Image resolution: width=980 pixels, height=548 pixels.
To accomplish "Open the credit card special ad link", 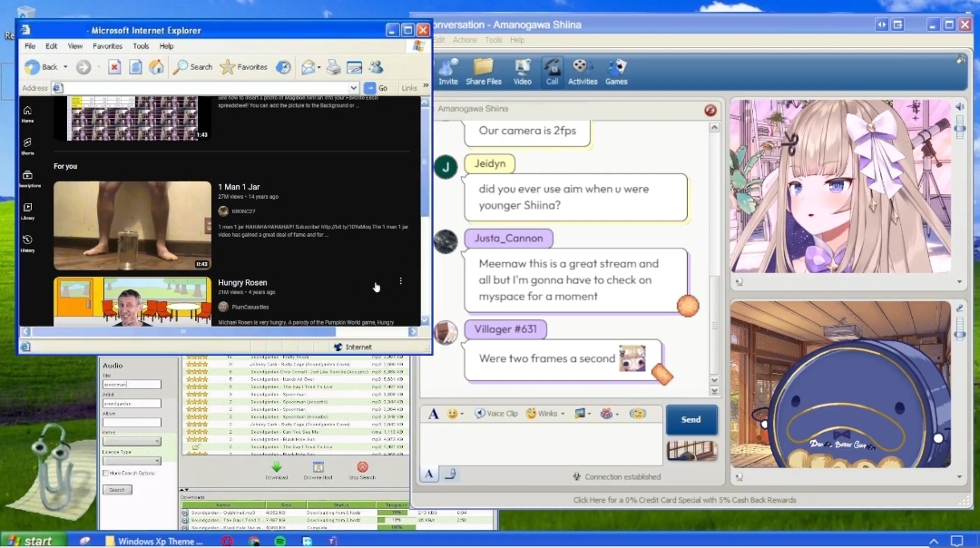I will pyautogui.click(x=684, y=500).
